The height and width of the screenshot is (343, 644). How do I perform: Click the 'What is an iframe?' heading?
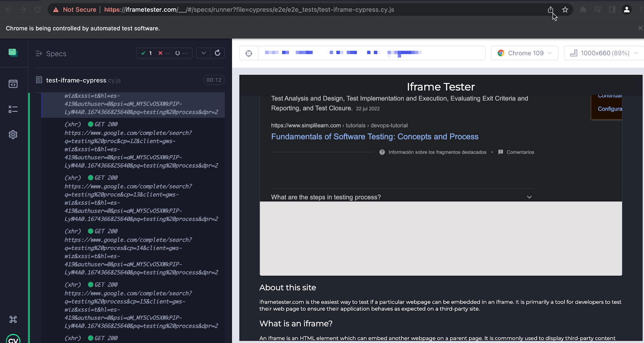296,323
